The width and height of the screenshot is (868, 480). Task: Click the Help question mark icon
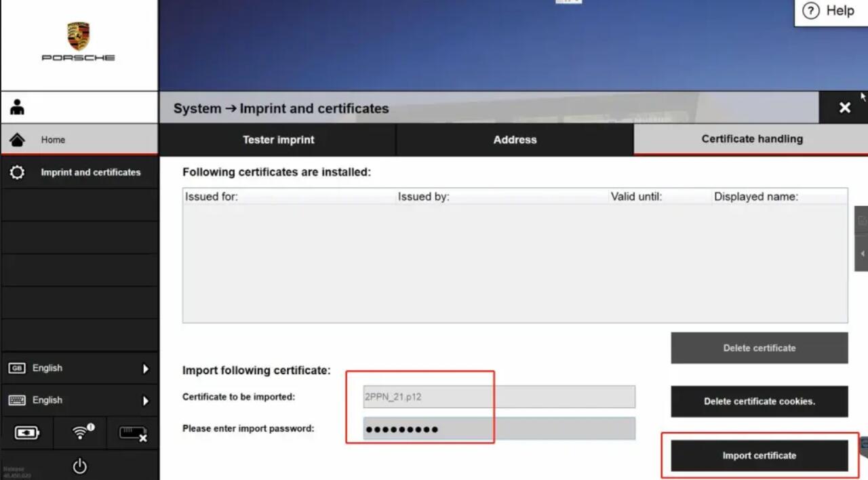click(x=810, y=11)
